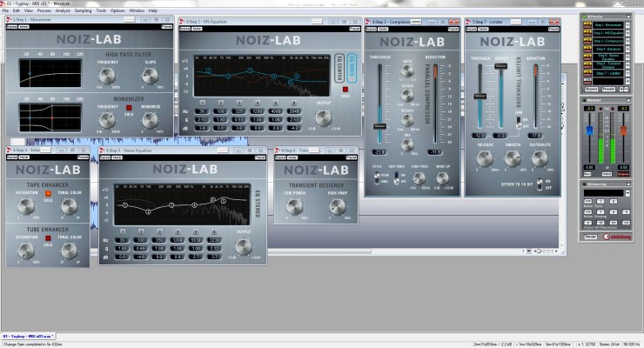The image size is (644, 348).
Task: Open dropdown for Step 1 Monomizer effect slot
Action: [627, 25]
